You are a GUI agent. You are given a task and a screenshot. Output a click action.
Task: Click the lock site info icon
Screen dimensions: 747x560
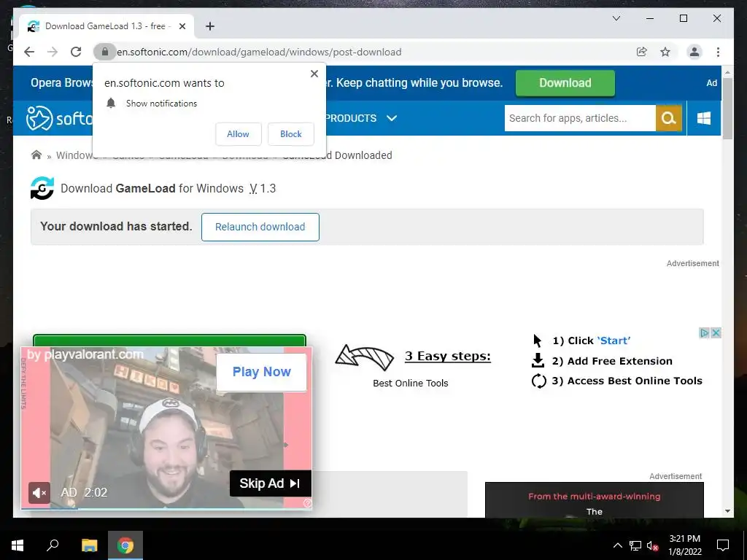point(105,52)
